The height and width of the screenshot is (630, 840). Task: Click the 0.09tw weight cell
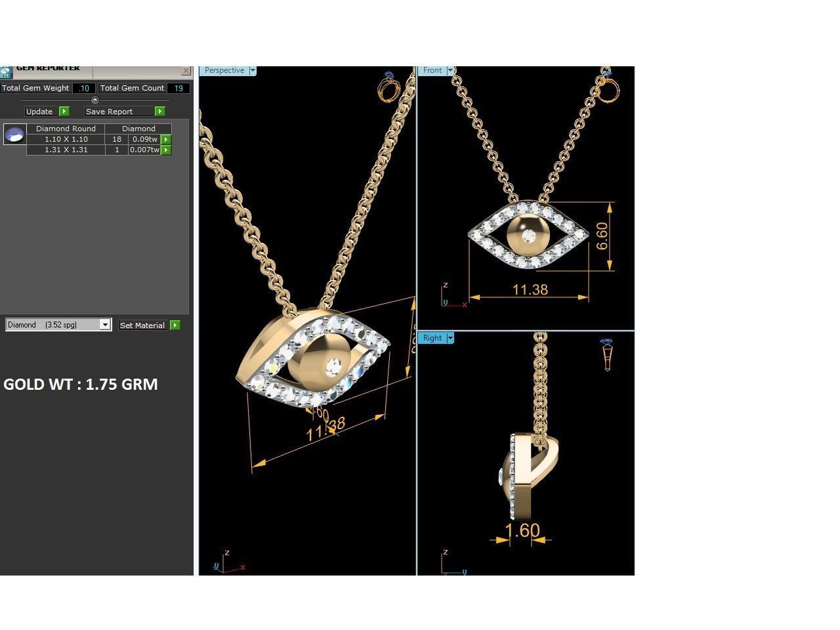pyautogui.click(x=145, y=139)
